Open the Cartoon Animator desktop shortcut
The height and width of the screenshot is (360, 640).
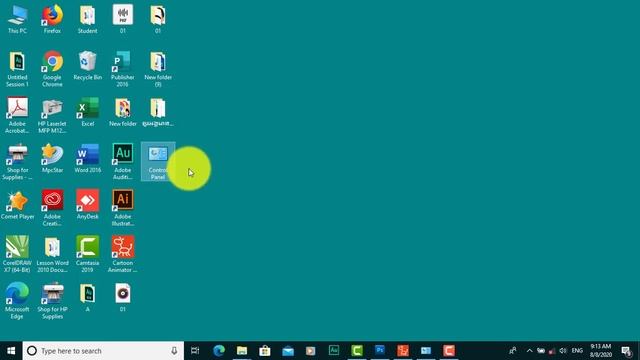point(122,254)
